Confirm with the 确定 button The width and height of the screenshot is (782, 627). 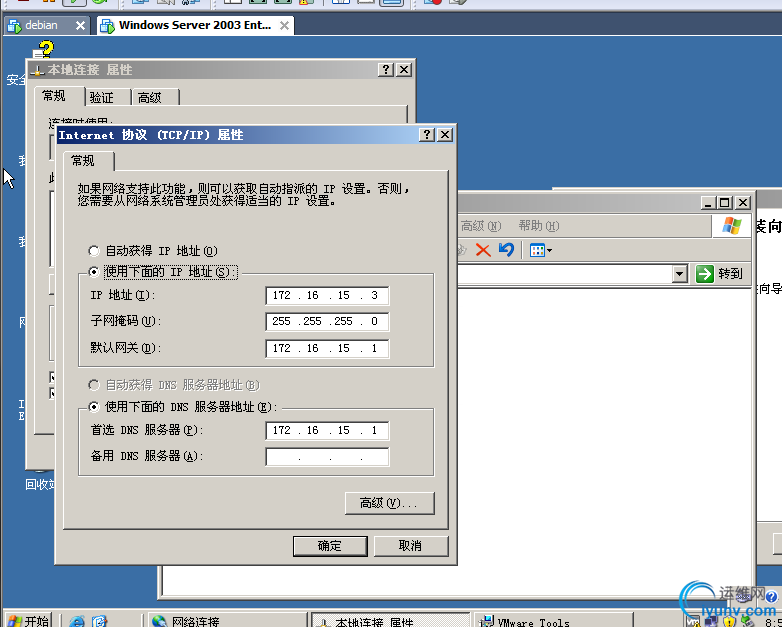330,546
